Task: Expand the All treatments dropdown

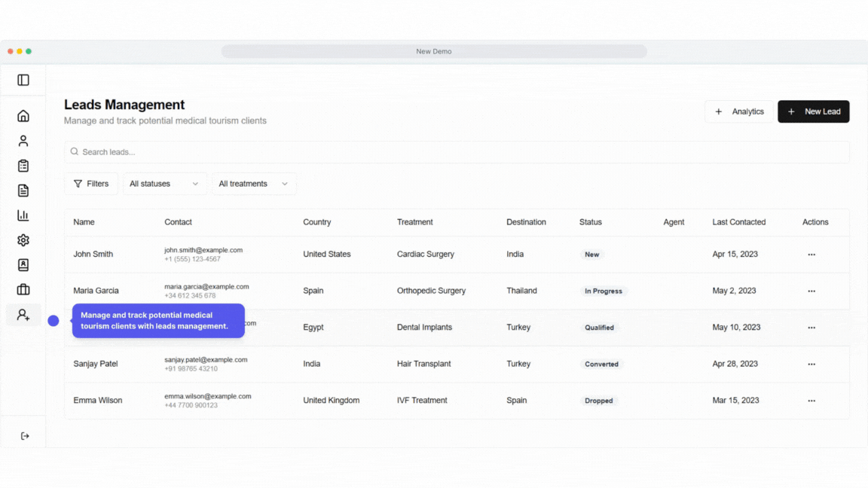Action: (x=254, y=183)
